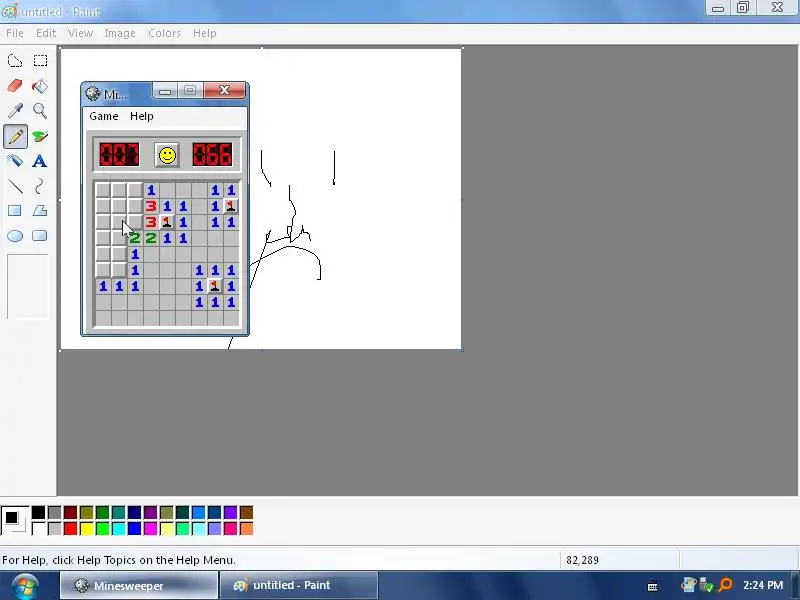Select the Magnifier tool
The height and width of the screenshot is (600, 800).
point(40,111)
